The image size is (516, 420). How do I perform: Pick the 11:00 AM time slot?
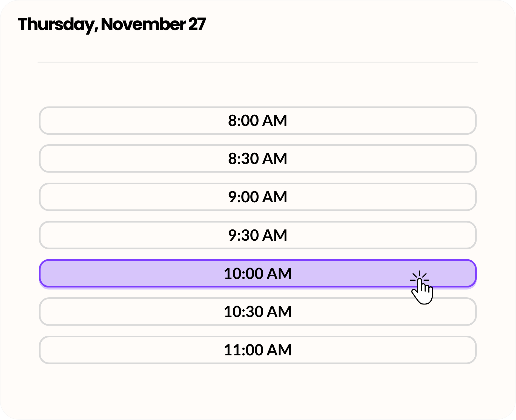click(x=258, y=350)
